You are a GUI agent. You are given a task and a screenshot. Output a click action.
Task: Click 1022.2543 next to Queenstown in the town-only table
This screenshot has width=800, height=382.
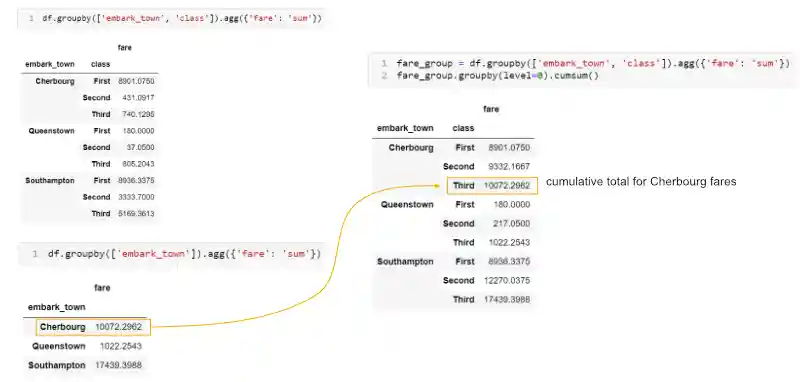(x=121, y=346)
